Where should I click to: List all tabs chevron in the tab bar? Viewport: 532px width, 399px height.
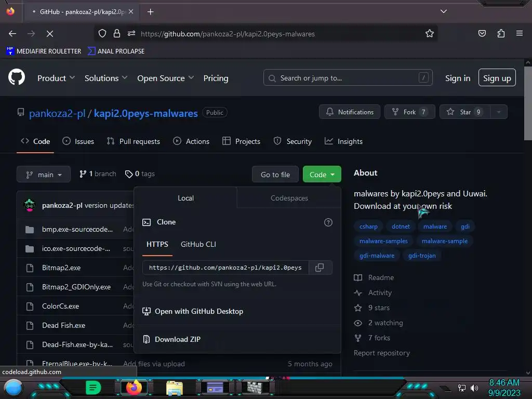(444, 11)
